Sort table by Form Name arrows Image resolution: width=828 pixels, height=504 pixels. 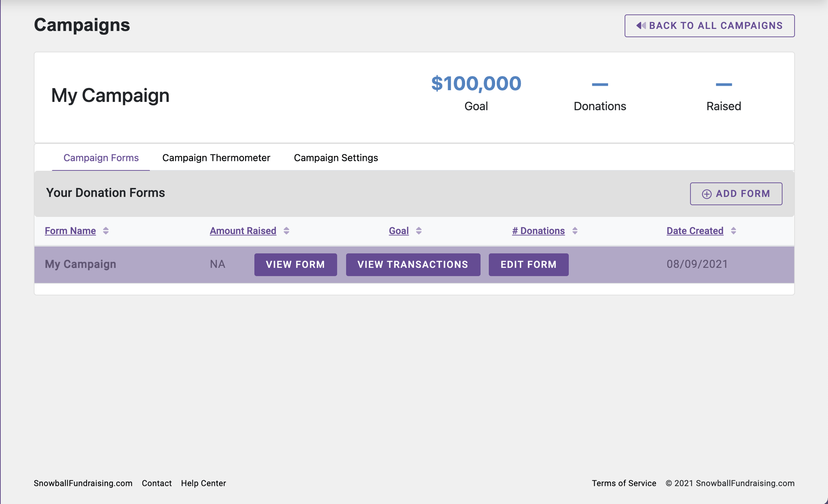(x=106, y=231)
